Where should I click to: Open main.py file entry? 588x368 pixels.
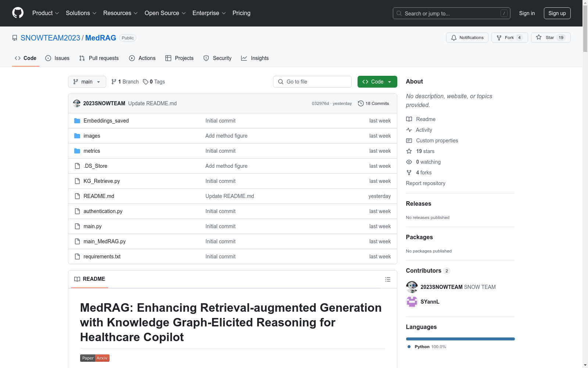point(93,226)
